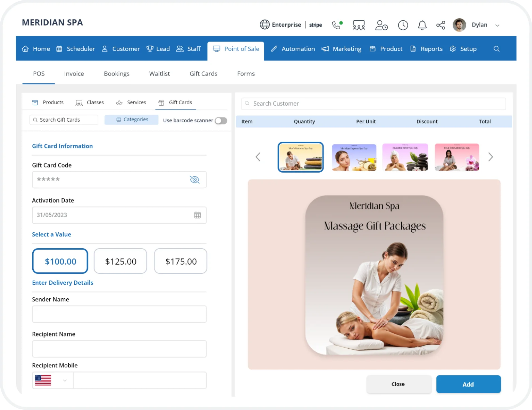Click the search magnifier in nav bar
Viewport: 532px width, 410px height.
point(496,49)
